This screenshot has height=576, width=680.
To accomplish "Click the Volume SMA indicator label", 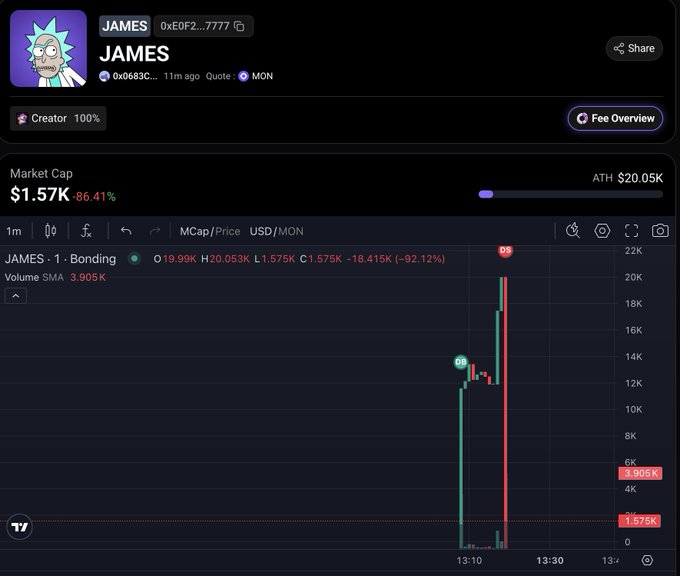I will [34, 277].
